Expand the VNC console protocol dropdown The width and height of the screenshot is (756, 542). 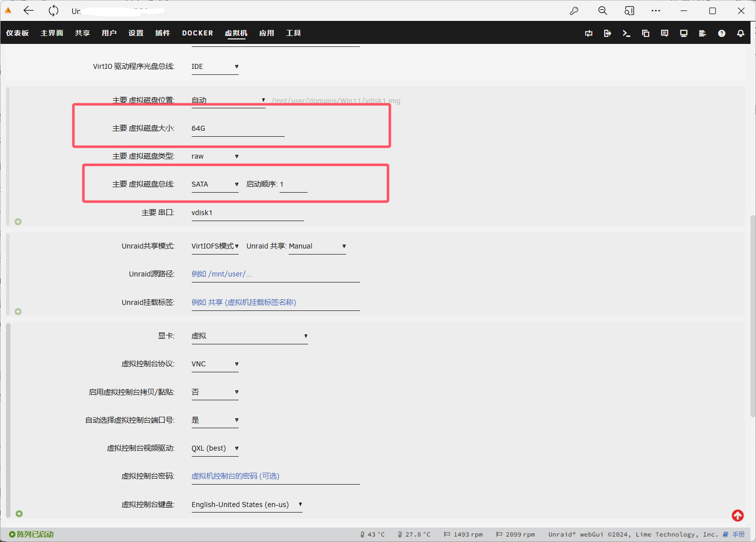(x=215, y=364)
